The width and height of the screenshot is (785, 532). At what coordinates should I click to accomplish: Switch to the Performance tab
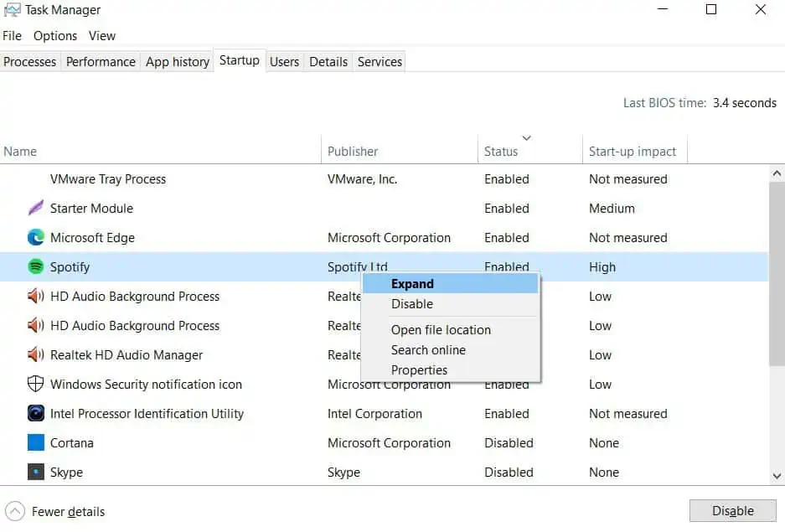(101, 61)
